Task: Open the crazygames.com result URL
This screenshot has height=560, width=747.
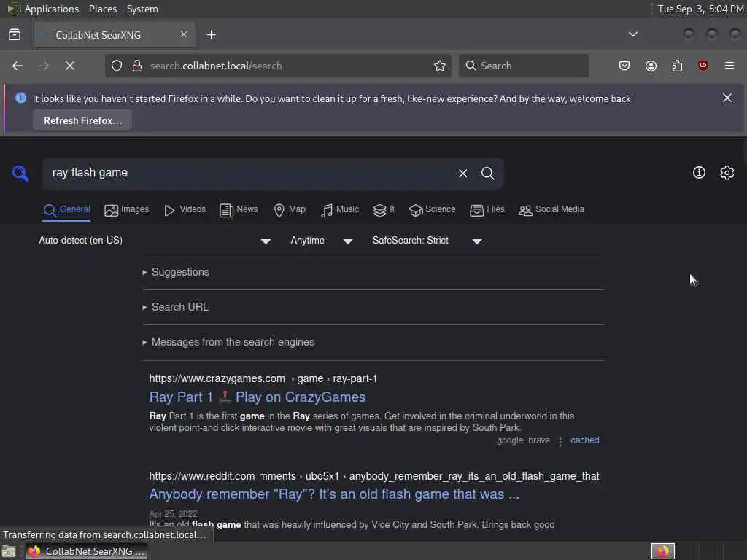Action: pos(263,378)
